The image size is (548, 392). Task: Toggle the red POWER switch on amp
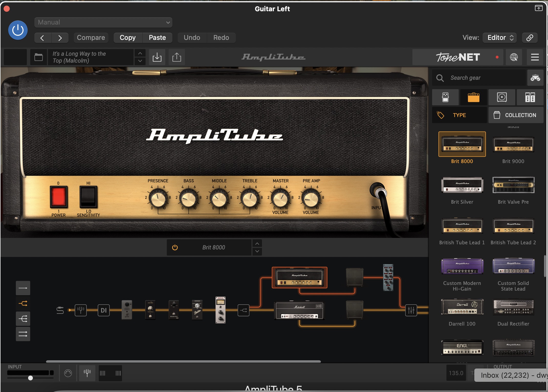tap(59, 197)
